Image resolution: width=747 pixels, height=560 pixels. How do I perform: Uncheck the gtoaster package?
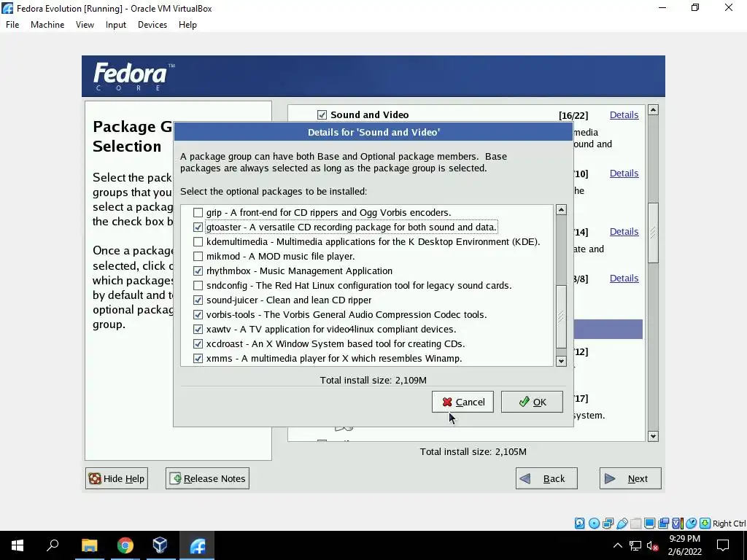click(x=198, y=227)
